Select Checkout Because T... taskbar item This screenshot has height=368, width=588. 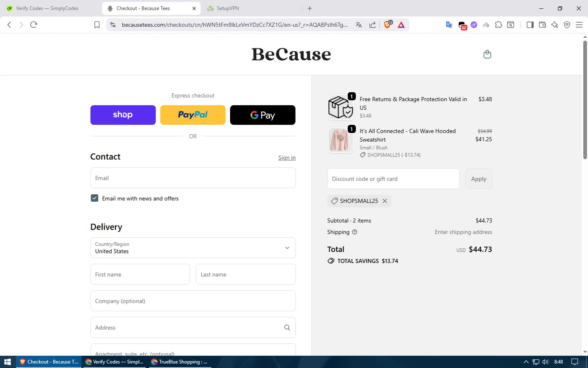click(x=49, y=362)
